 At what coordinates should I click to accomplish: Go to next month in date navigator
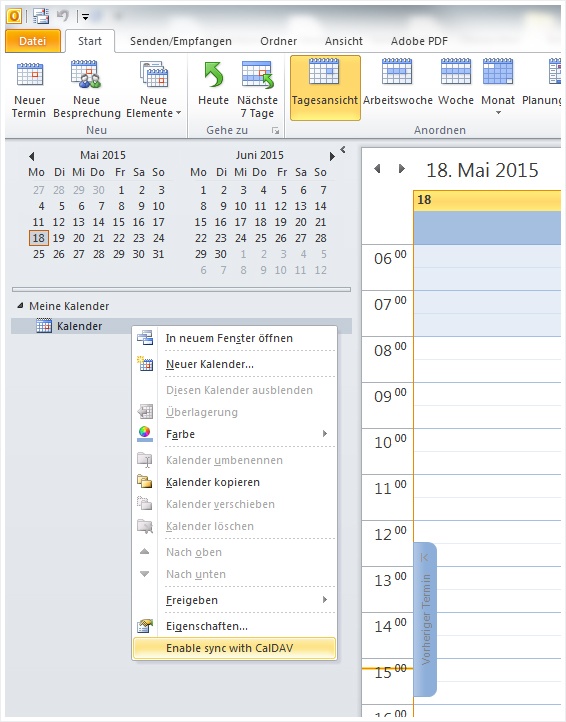(x=332, y=156)
